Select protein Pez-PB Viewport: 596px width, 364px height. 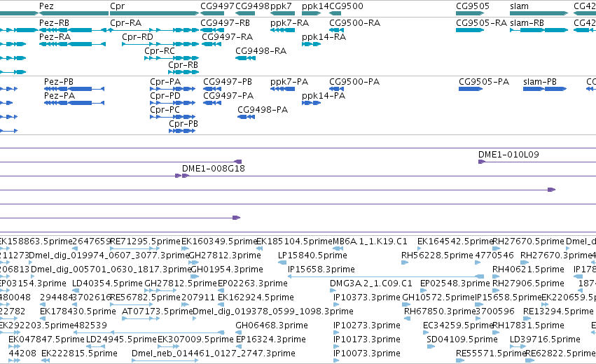click(x=74, y=89)
